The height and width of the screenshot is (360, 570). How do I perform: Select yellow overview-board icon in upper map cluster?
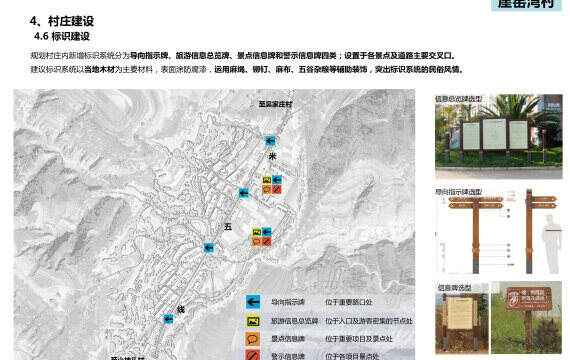267,180
